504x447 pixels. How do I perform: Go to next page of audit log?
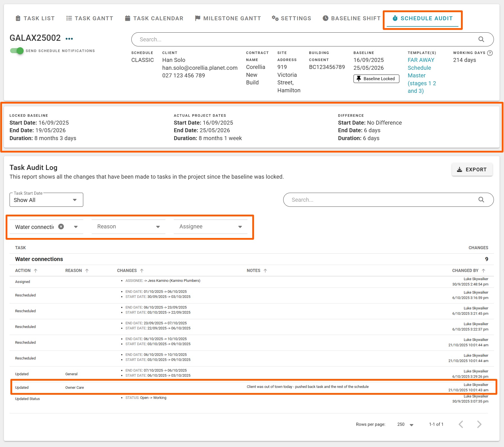pos(479,424)
